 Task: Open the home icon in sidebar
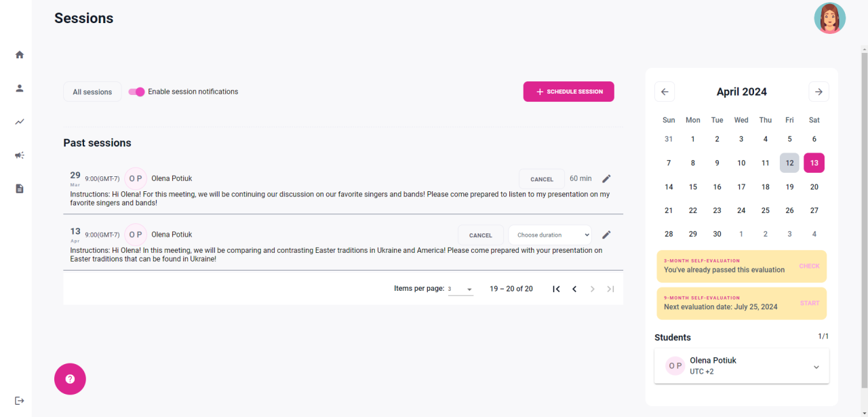(x=20, y=55)
